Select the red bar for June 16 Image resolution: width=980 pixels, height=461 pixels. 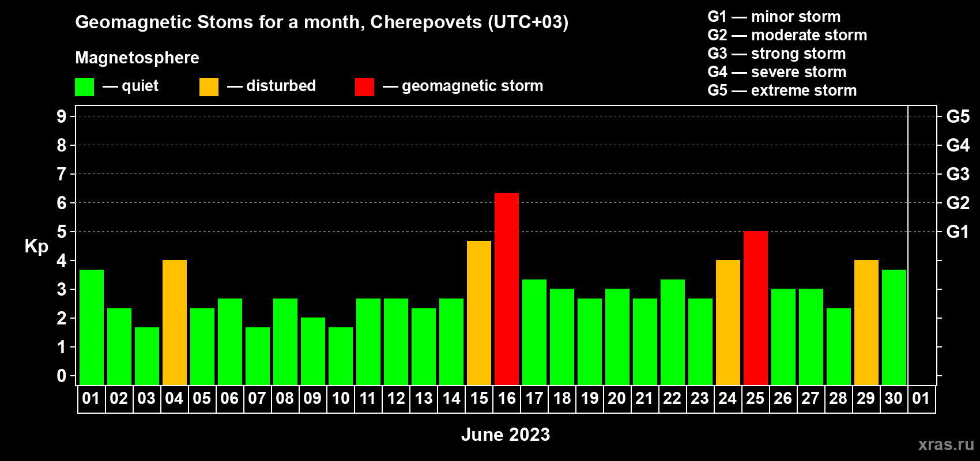[x=507, y=289]
